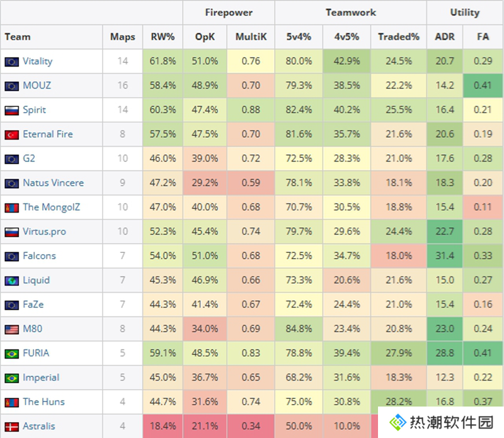Viewport: 504px width, 438px height.
Task: Sort table by Maps column header
Action: coord(122,37)
